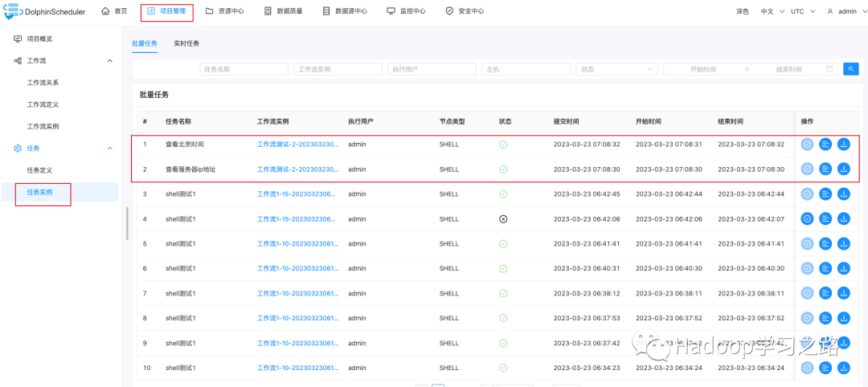View log icon for row 4 task
The height and width of the screenshot is (387, 868).
(825, 219)
